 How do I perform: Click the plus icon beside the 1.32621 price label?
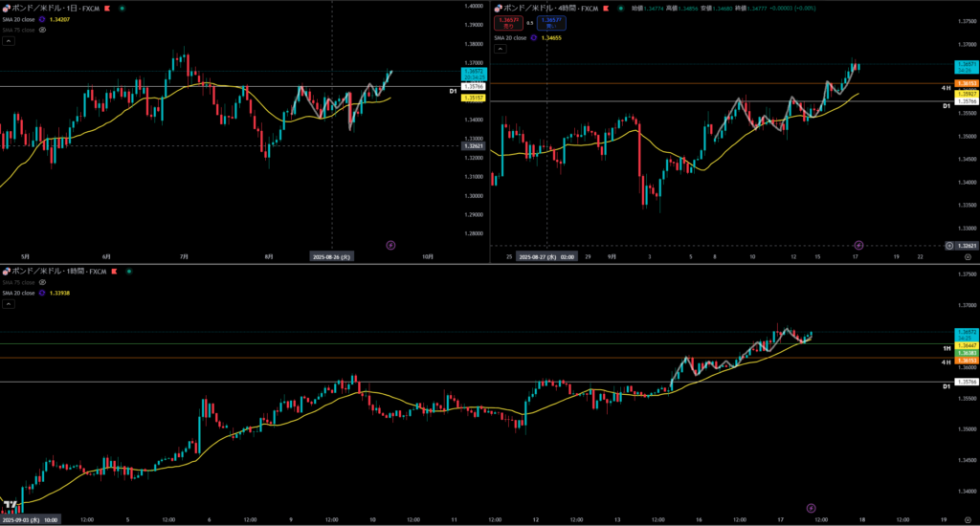pyautogui.click(x=948, y=246)
